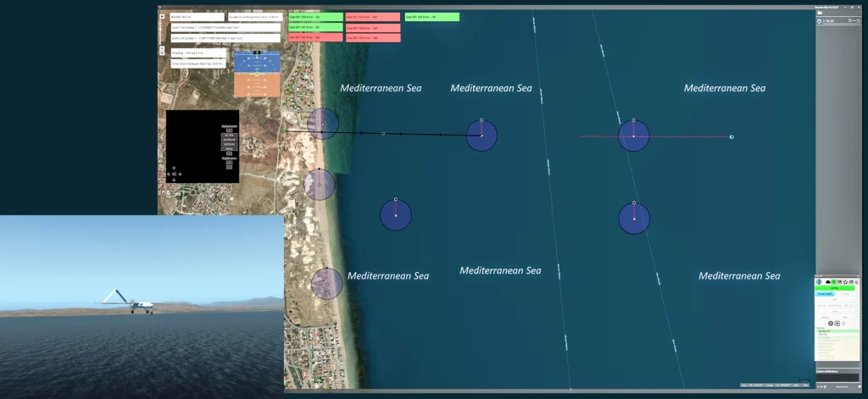Click the Joint 2 of Gimbal 1 readout
Viewport: 868px width, 399px height.
click(225, 38)
